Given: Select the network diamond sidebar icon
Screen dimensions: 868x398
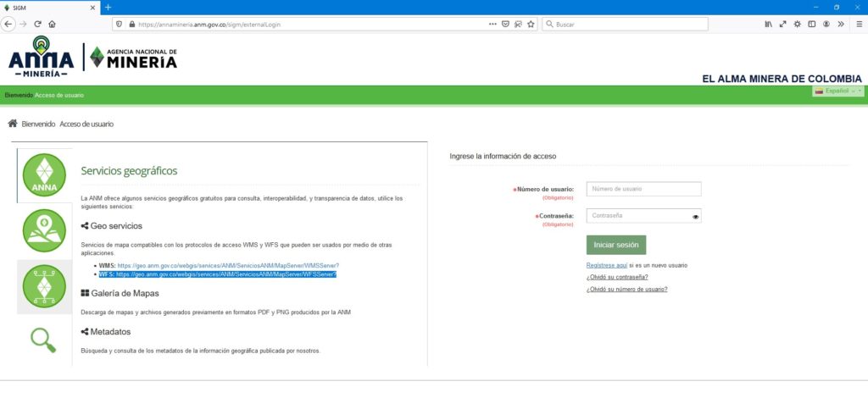Looking at the screenshot, I should point(44,286).
